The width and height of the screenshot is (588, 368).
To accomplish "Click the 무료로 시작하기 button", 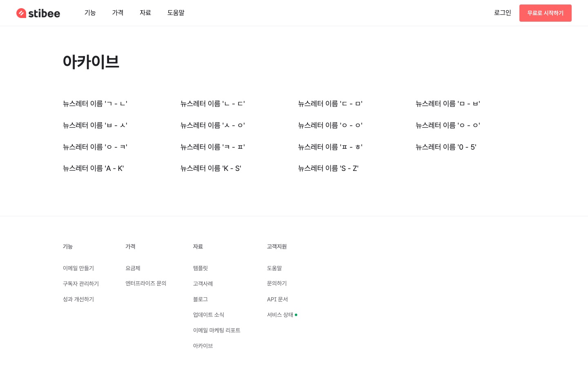I will tap(545, 13).
